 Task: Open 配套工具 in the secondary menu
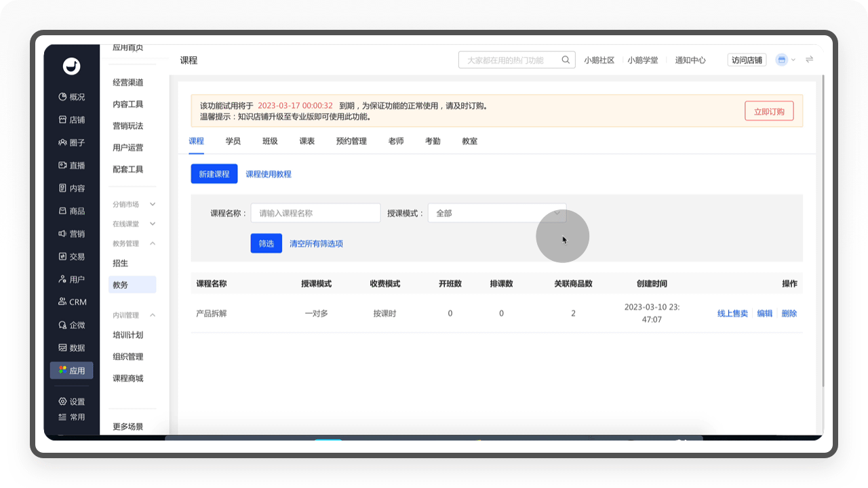(128, 169)
